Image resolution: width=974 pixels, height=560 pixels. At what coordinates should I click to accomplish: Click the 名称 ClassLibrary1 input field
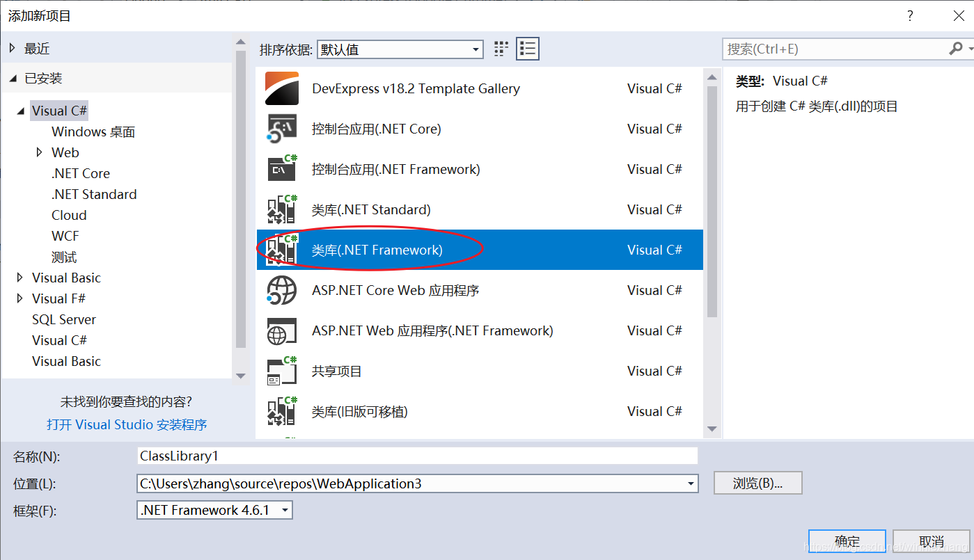[x=418, y=456]
